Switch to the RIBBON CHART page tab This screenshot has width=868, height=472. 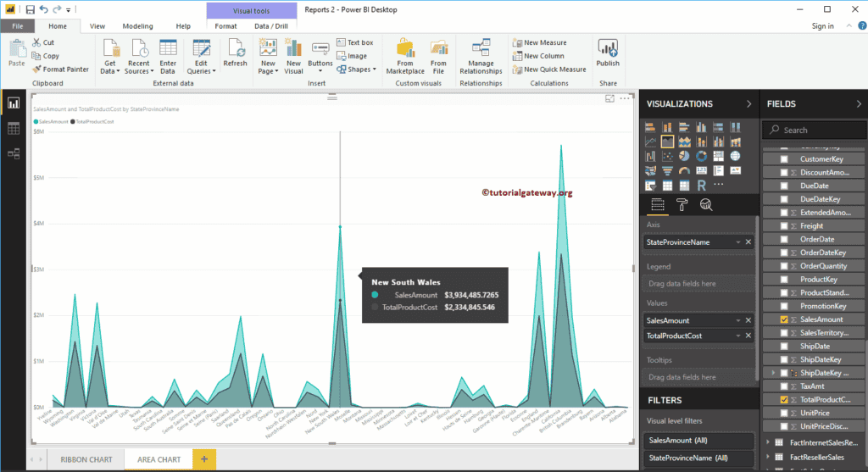click(x=86, y=459)
